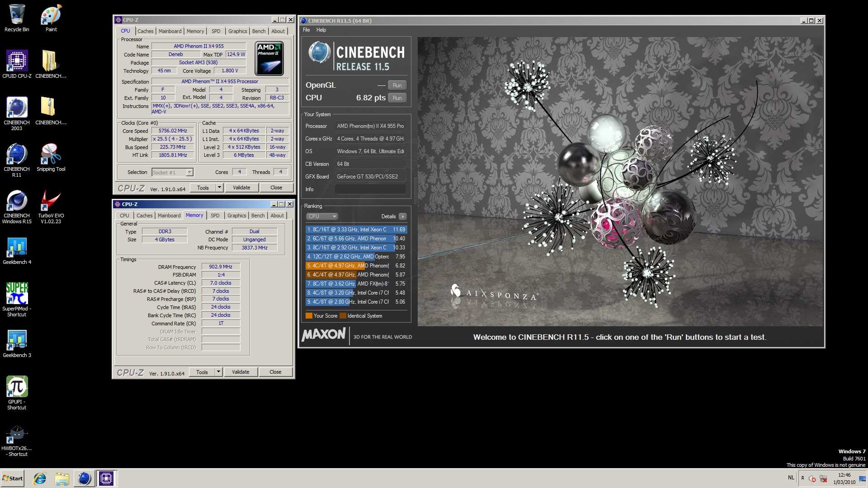The height and width of the screenshot is (488, 868).
Task: Click the Show desktop icon at the tray's right end
Action: click(x=863, y=479)
